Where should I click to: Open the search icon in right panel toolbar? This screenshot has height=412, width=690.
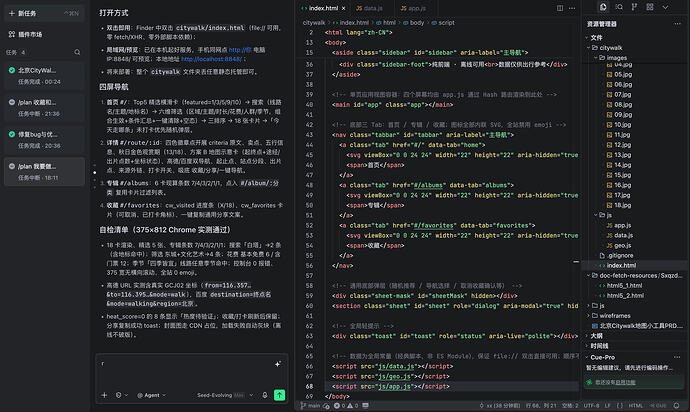tap(619, 7)
